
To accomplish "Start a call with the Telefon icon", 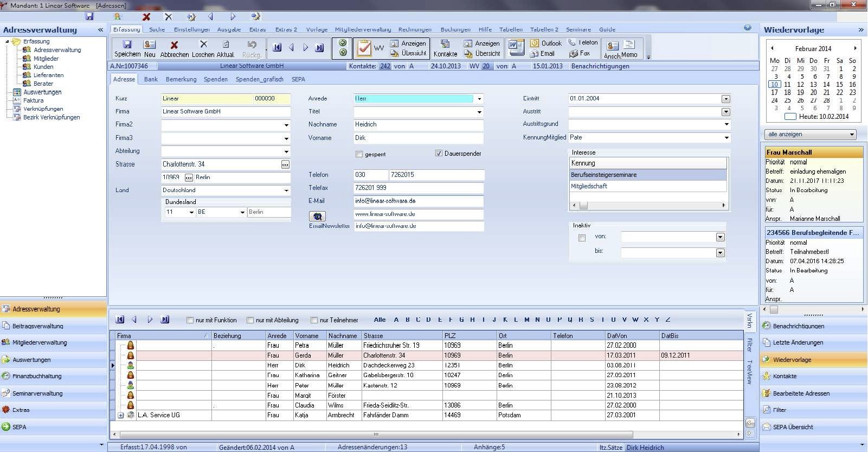I will pyautogui.click(x=583, y=42).
